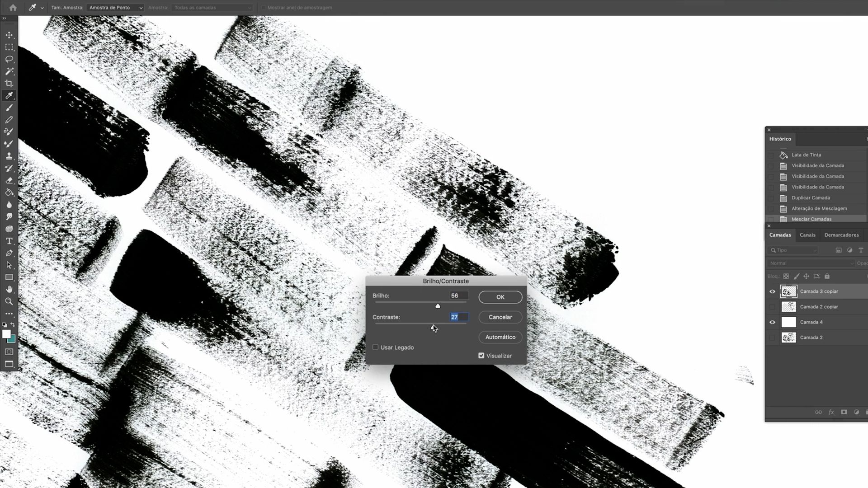This screenshot has width=868, height=488.
Task: Select the Paint Bucket tool
Action: coord(9,192)
